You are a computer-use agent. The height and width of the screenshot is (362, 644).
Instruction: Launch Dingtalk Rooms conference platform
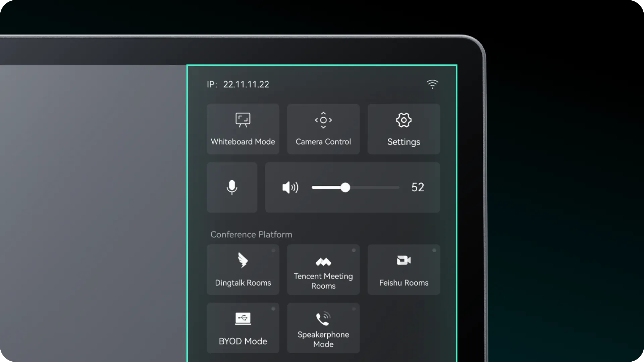[x=243, y=269]
